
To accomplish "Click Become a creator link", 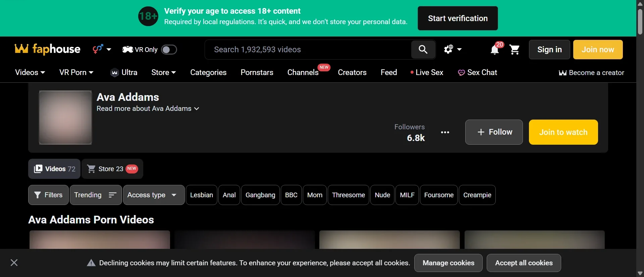I will click(591, 73).
